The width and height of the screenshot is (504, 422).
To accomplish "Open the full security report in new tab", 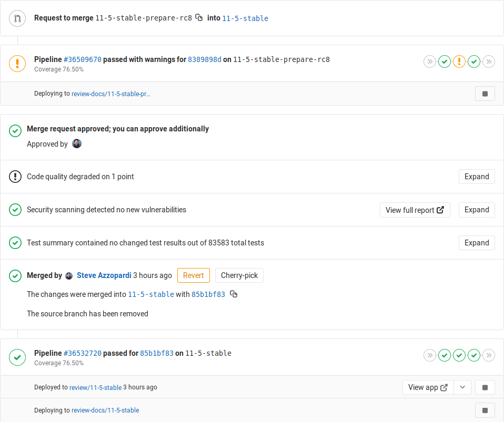I will [415, 210].
